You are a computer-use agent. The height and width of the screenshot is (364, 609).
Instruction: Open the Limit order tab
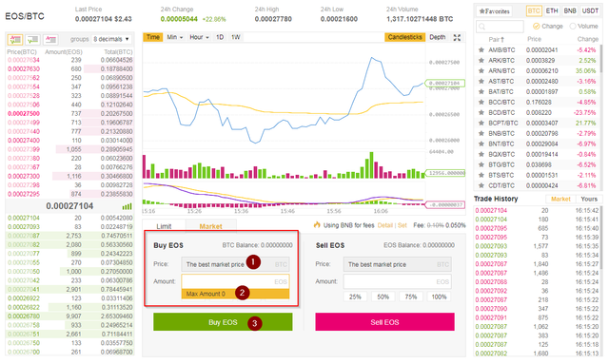[164, 226]
